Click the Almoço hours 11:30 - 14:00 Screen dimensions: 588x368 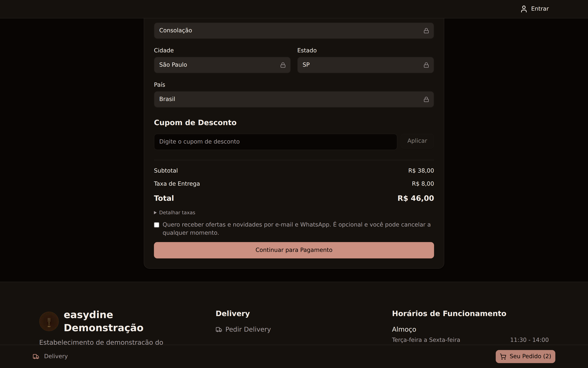(529, 340)
